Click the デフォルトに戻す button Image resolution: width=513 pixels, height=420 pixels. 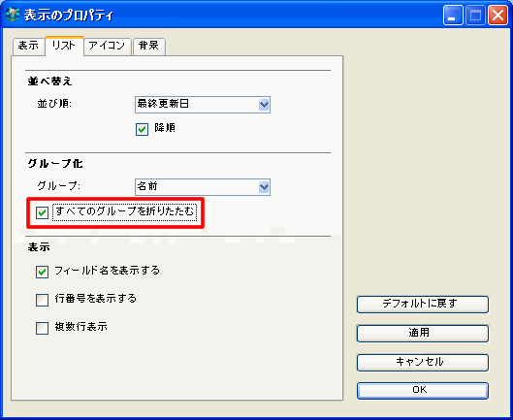(423, 305)
